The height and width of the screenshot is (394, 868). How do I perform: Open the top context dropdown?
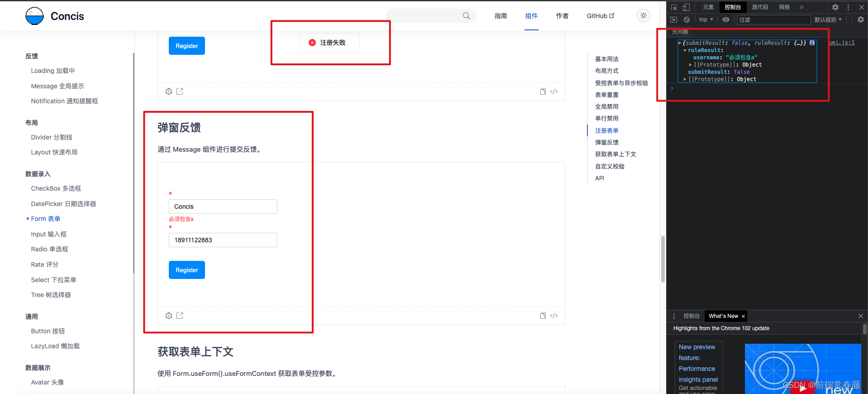click(x=706, y=19)
